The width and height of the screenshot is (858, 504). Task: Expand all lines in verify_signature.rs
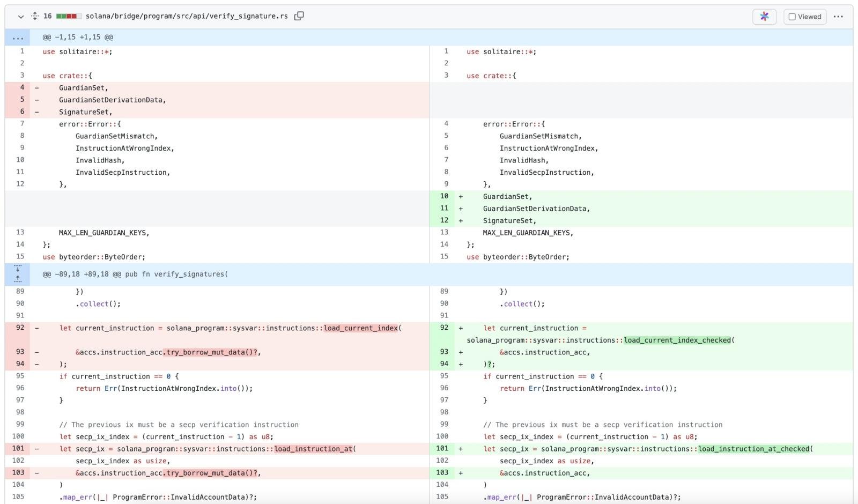pos(35,16)
